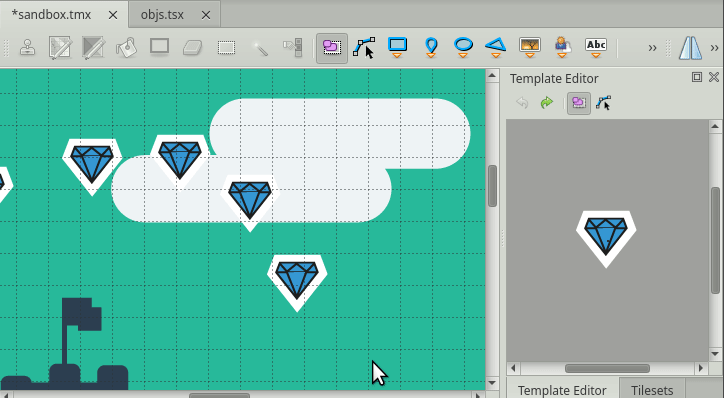Expand the hidden tools overflow chevron
724x398 pixels.
[652, 48]
